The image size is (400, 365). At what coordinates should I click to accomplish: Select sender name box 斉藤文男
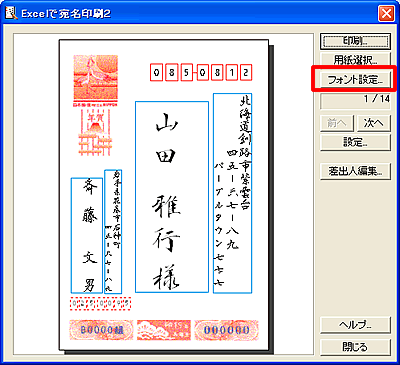coord(87,235)
